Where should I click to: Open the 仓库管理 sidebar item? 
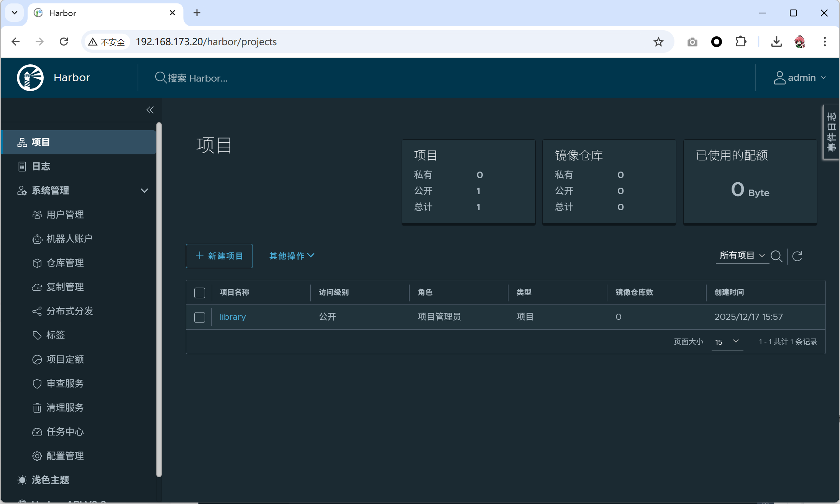pyautogui.click(x=65, y=263)
